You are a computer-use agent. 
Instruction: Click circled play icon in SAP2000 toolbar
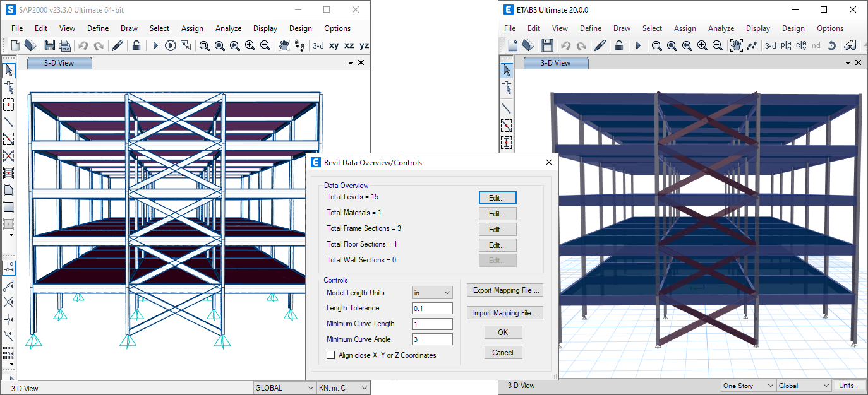[171, 45]
